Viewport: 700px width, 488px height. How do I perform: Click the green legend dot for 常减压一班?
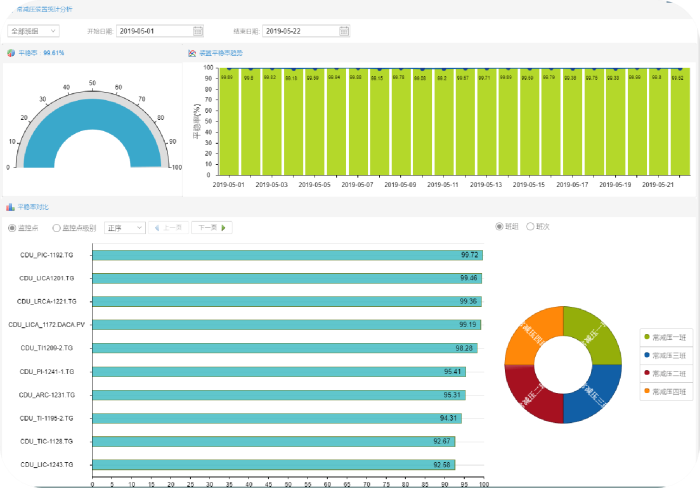(x=646, y=338)
